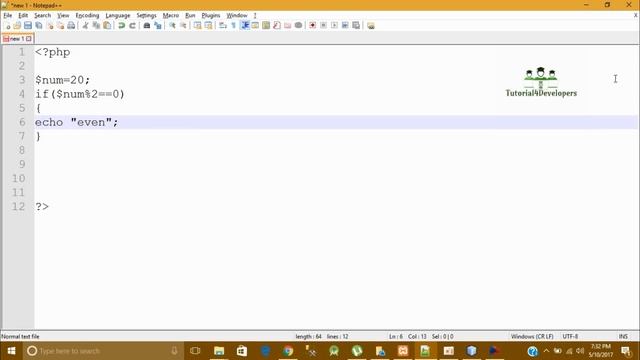Create a new document with New icon
The image size is (640, 360).
coord(7,26)
